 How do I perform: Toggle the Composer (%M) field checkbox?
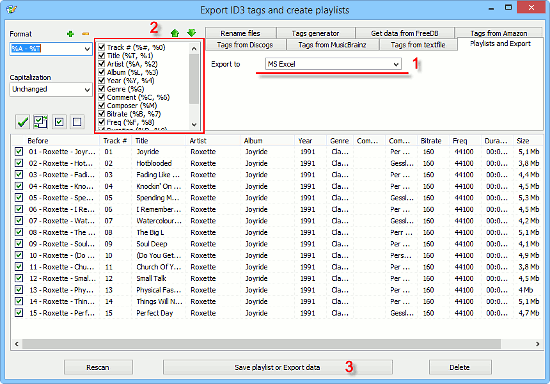point(102,105)
